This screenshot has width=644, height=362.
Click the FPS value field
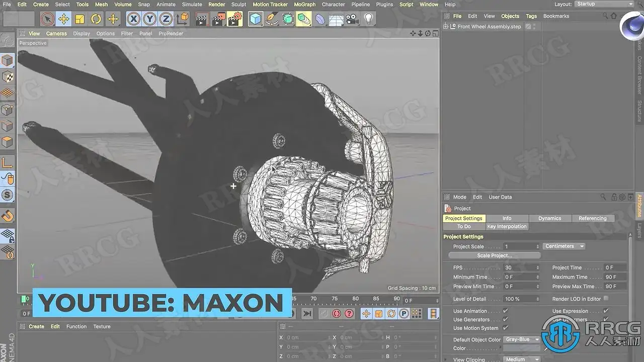(x=522, y=268)
